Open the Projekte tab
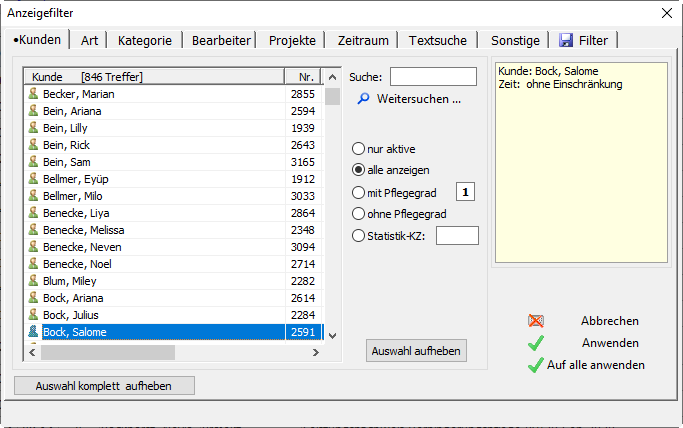Screen dimensions: 683x428 point(292,40)
